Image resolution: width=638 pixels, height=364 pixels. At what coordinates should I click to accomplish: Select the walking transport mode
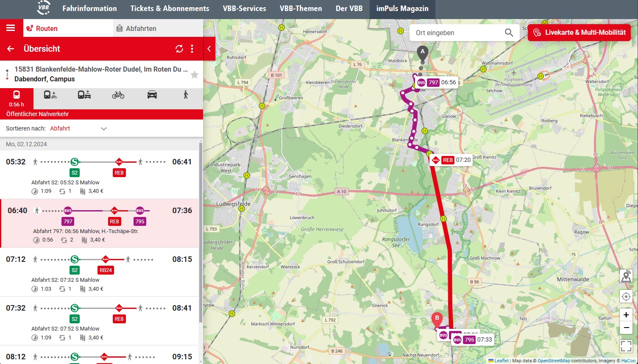pos(186,95)
